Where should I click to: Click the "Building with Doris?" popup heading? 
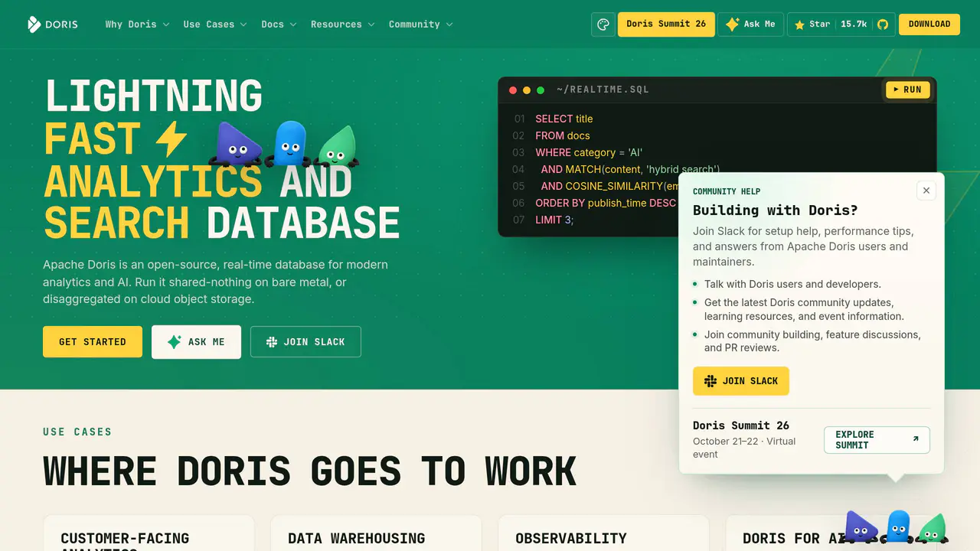click(775, 210)
